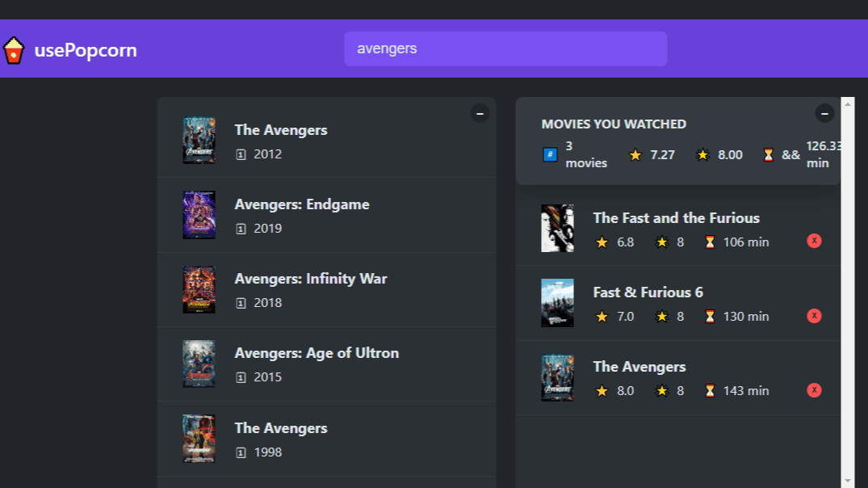Click The Fast and the Furious poster thumbnail
868x488 pixels.
[557, 228]
